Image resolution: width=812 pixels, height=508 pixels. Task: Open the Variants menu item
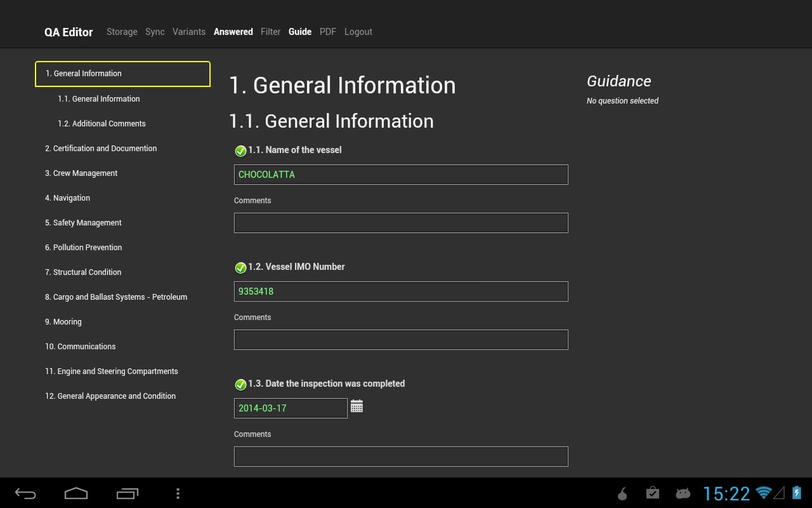coord(189,32)
